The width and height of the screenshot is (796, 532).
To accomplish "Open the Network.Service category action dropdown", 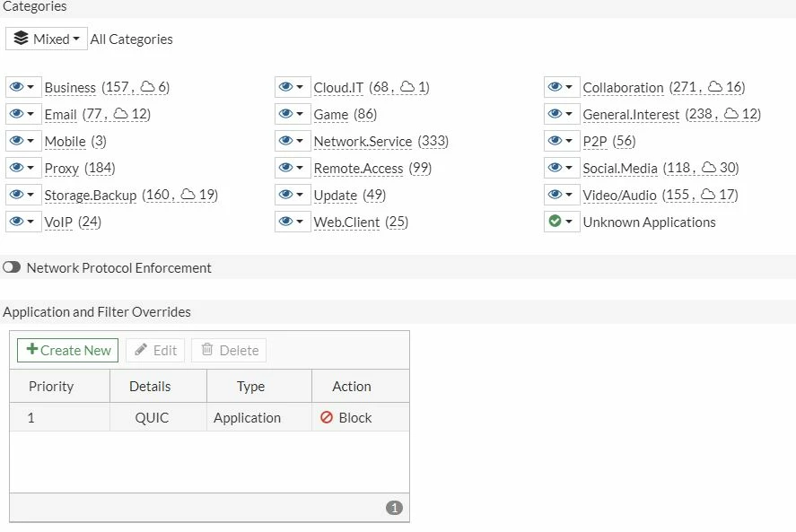I will (293, 141).
